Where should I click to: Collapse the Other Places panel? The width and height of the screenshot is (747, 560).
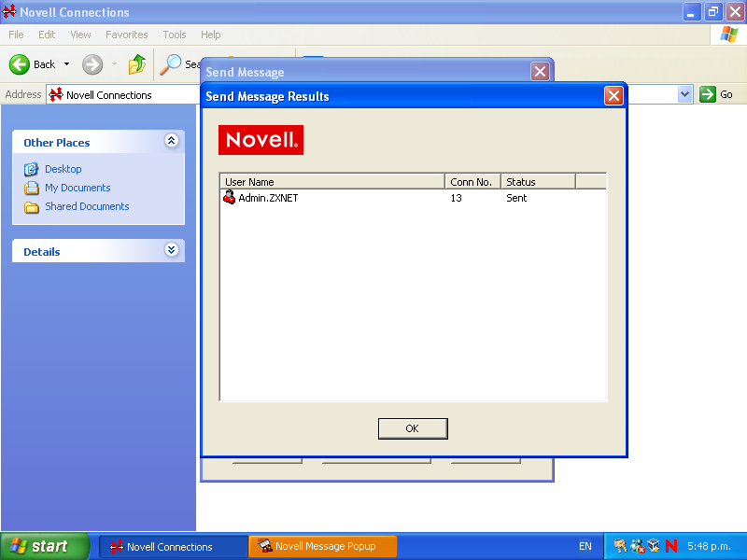(172, 141)
